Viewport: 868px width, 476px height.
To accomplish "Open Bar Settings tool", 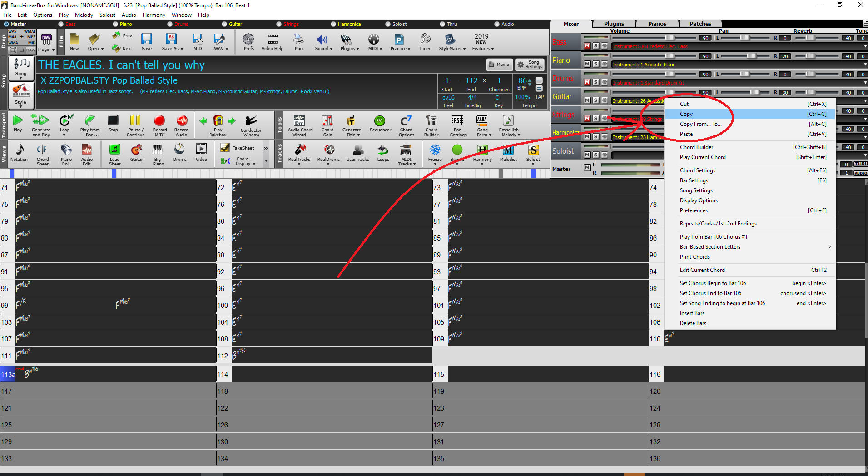I will tap(458, 125).
